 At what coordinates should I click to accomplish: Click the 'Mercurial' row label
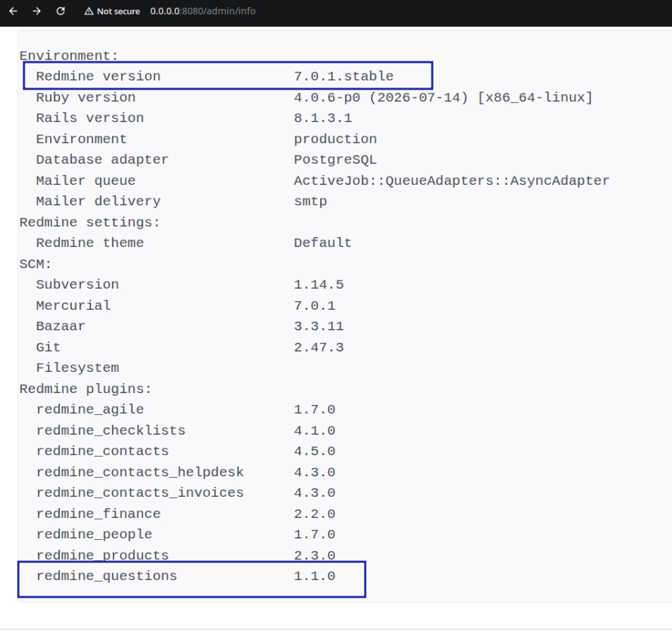coord(73,306)
